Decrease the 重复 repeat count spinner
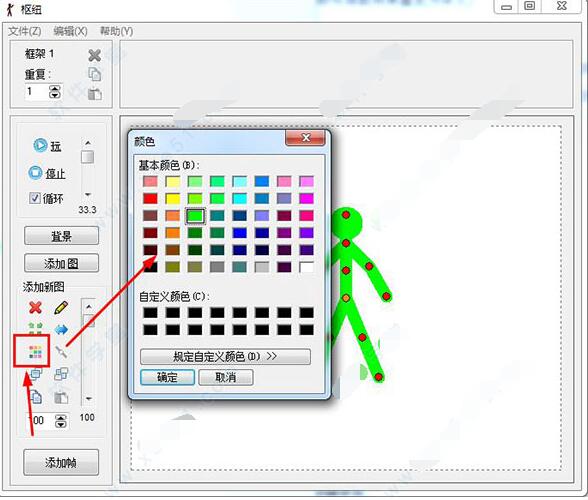This screenshot has width=588, height=500. point(55,95)
